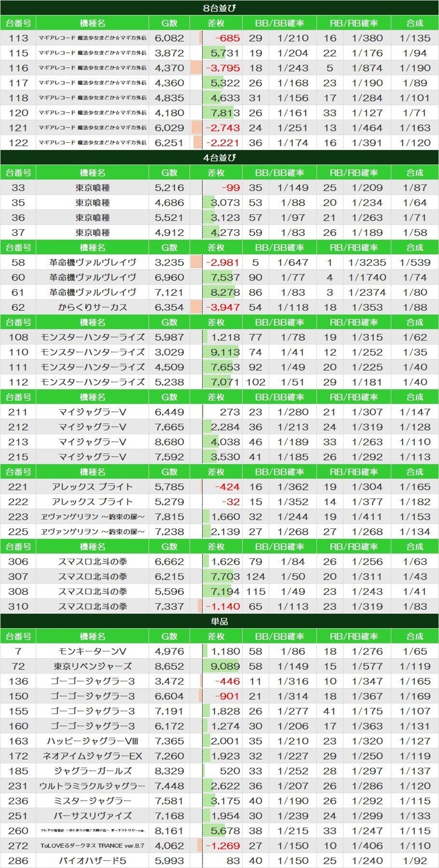Click 7,194 difference value in row 308

click(225, 592)
